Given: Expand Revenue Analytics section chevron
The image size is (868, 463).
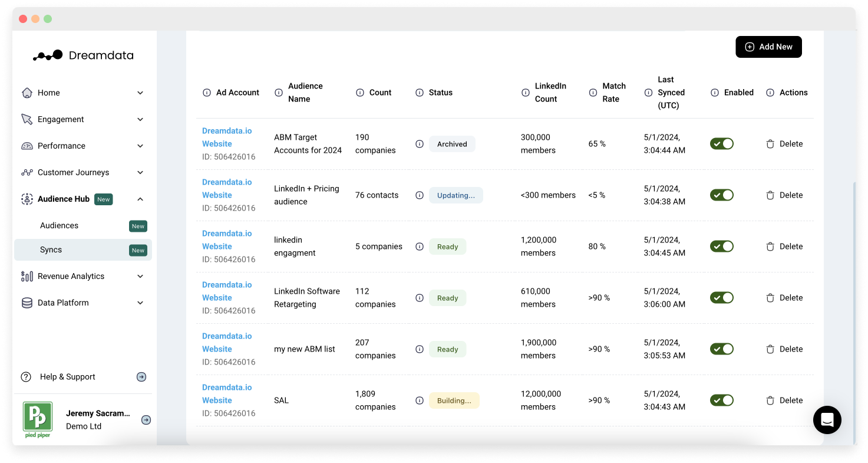Looking at the screenshot, I should pos(140,276).
